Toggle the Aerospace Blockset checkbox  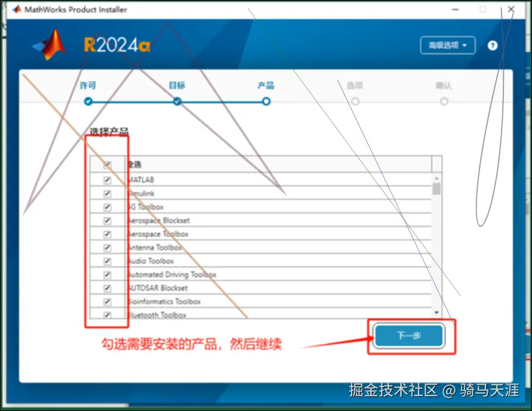point(107,220)
